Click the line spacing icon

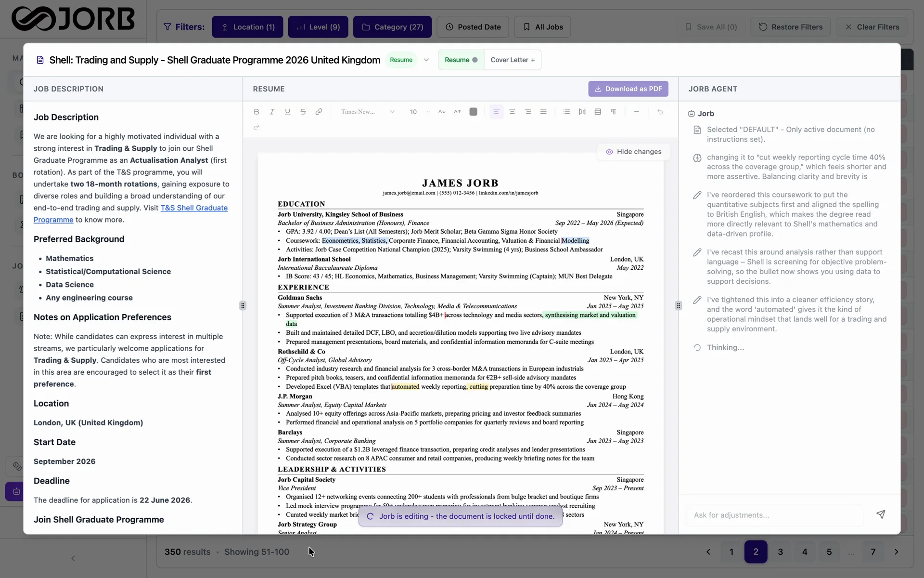(x=598, y=112)
